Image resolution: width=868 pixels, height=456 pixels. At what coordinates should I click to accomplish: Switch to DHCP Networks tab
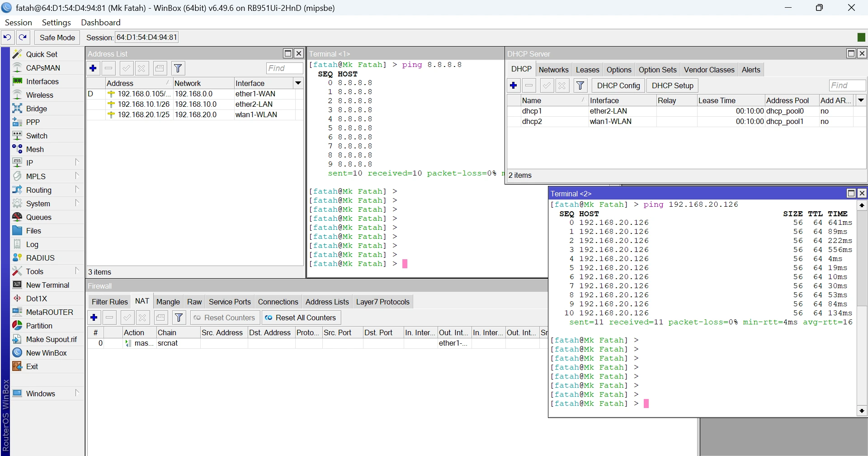tap(553, 70)
